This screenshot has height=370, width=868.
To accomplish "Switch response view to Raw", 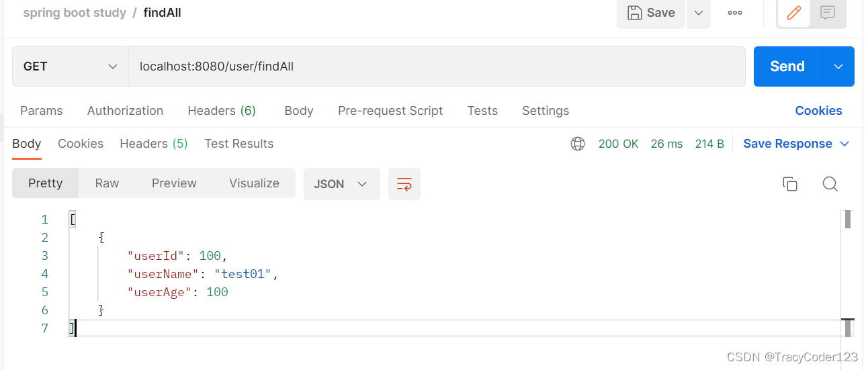I will coord(107,183).
